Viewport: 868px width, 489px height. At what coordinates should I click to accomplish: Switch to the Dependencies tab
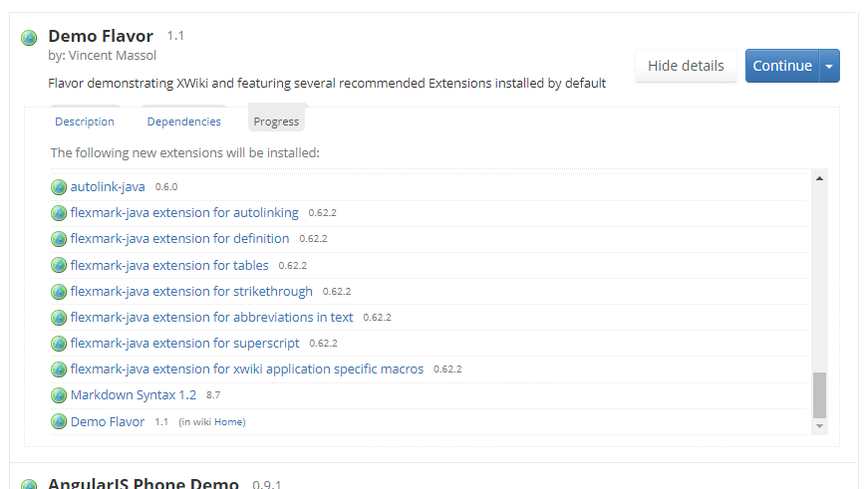(183, 122)
